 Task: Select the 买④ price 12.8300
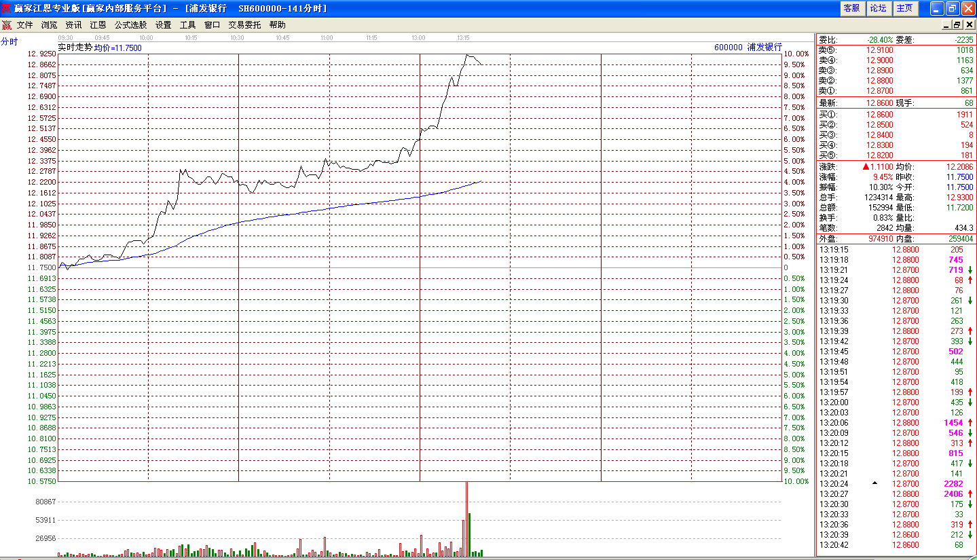(x=879, y=145)
